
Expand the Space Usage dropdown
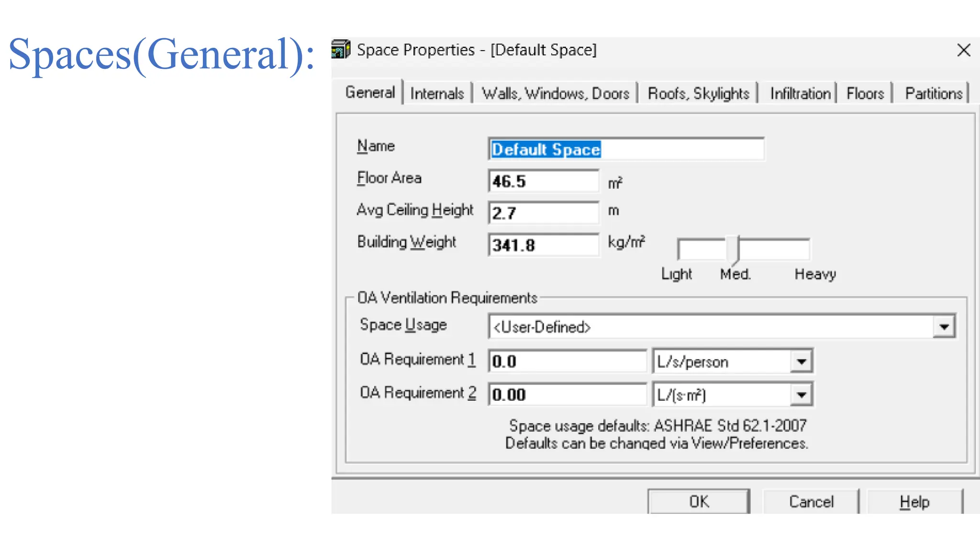(x=944, y=327)
